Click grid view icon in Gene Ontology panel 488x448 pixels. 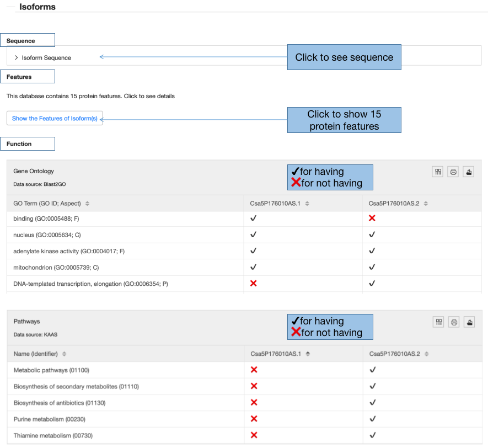click(438, 172)
